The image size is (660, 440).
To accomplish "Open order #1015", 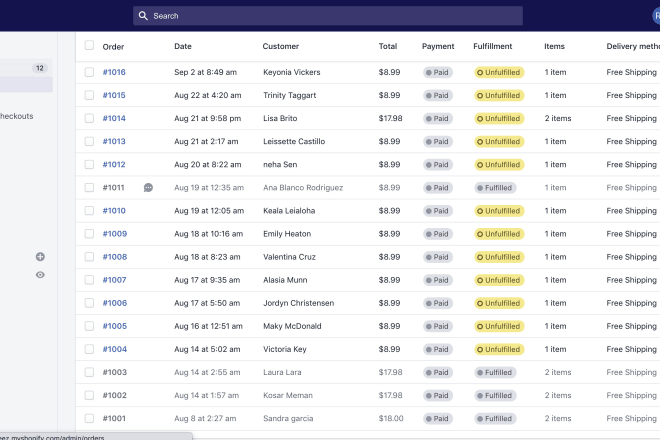I will pyautogui.click(x=114, y=95).
